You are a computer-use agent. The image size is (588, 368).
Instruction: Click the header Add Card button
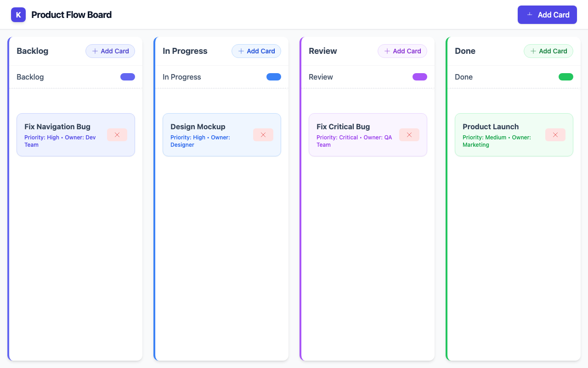coord(547,15)
